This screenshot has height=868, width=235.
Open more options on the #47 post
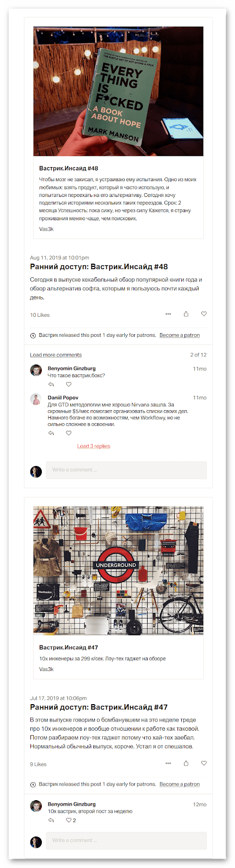pyautogui.click(x=168, y=763)
